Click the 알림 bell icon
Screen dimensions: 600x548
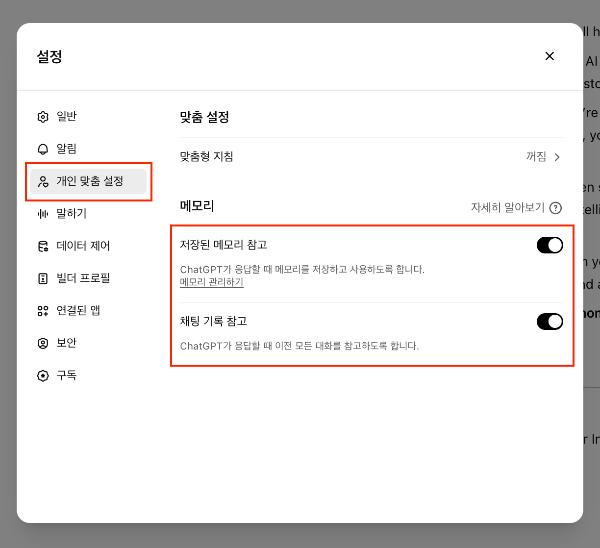(43, 149)
